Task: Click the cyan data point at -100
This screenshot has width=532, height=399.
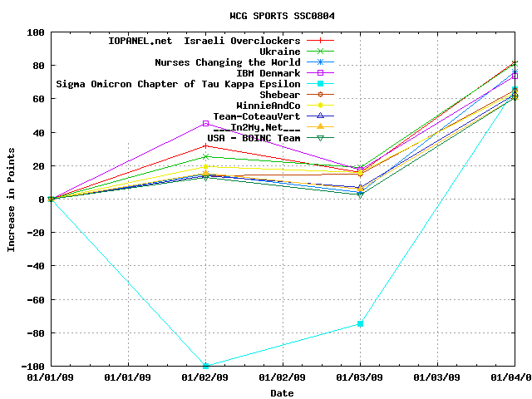Action: point(205,366)
